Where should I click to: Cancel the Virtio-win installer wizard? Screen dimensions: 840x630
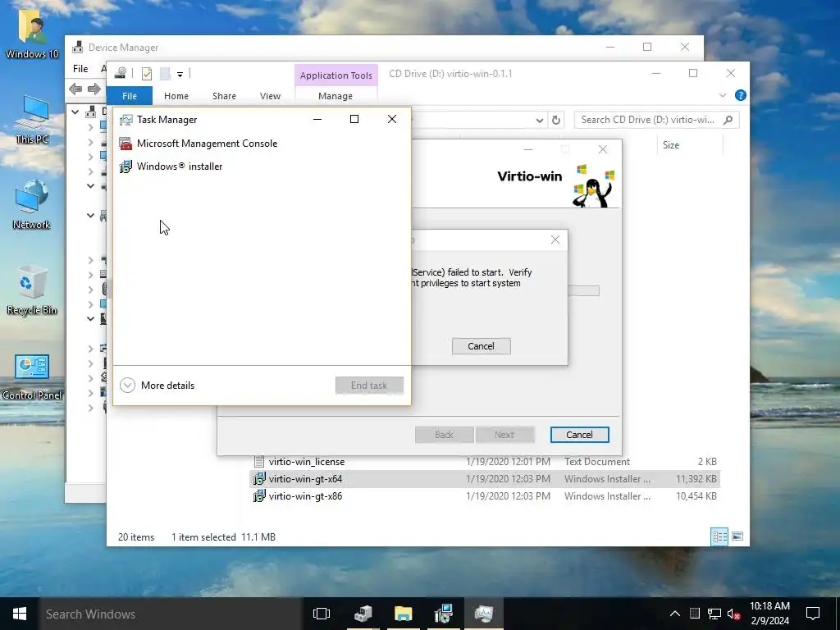[x=580, y=435]
